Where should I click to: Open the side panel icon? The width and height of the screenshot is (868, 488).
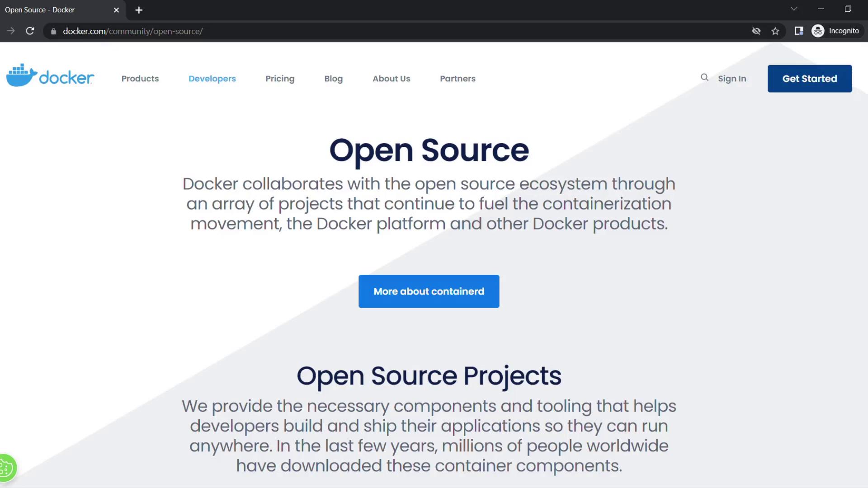pos(799,31)
